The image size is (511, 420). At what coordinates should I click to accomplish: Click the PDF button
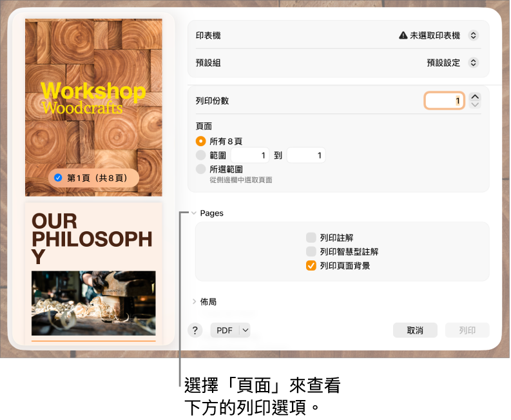point(224,330)
